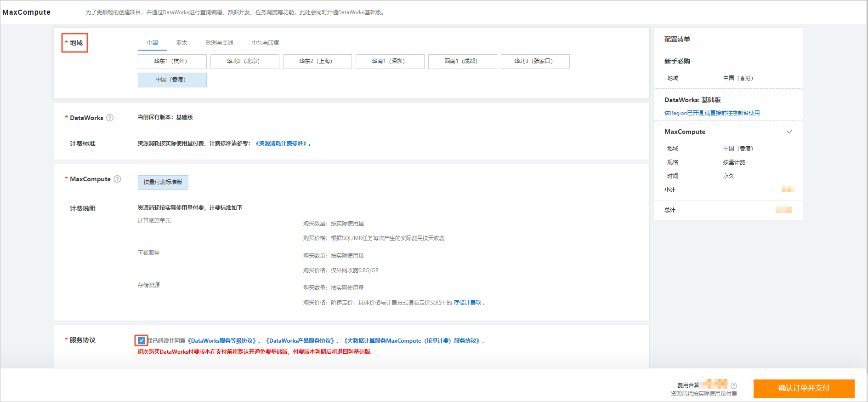Click the MaxCompute page title

point(27,12)
